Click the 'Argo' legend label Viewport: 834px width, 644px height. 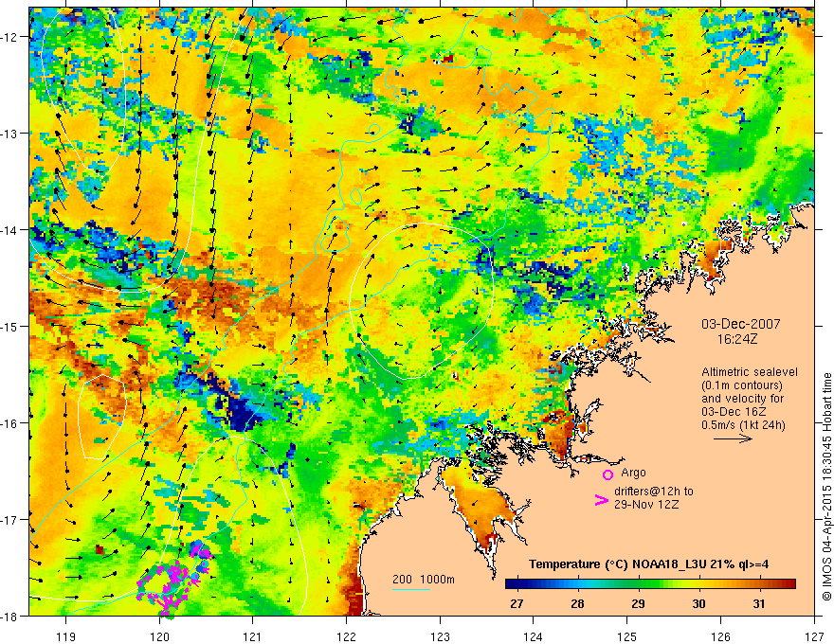pyautogui.click(x=633, y=473)
